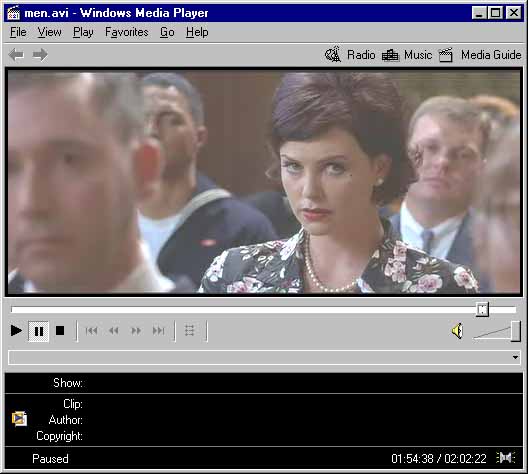The height and width of the screenshot is (474, 528).
Task: Click the seek bar thumb
Action: pyautogui.click(x=482, y=309)
